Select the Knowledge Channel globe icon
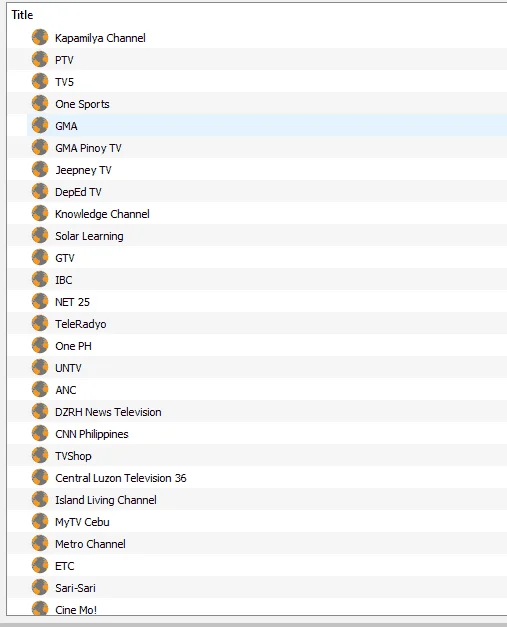Screen dimensions: 507x627 pyautogui.click(x=40, y=214)
